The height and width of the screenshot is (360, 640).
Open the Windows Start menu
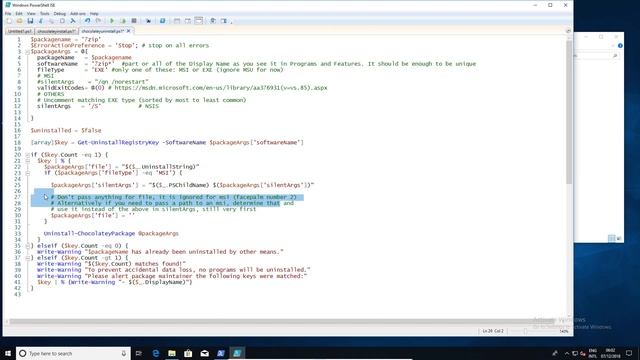8,353
